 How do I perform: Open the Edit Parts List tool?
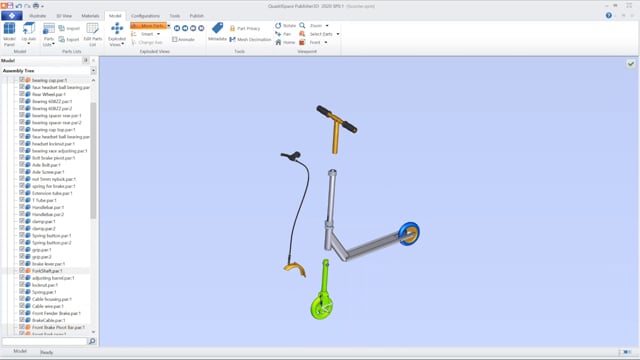click(x=93, y=34)
